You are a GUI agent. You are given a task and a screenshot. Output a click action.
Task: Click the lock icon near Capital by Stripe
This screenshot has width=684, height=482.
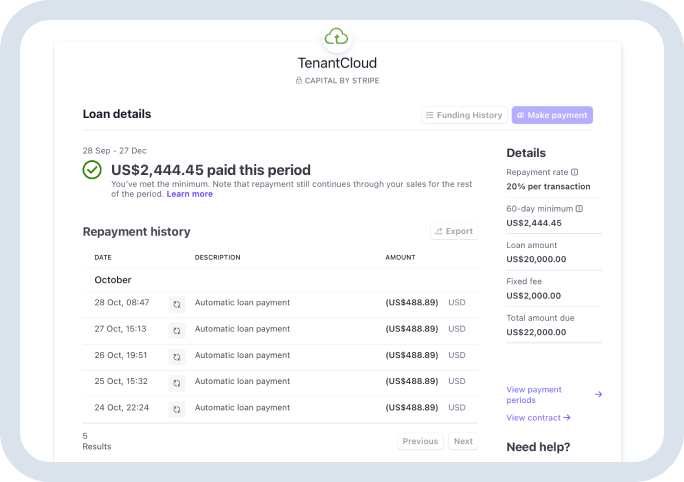(299, 80)
